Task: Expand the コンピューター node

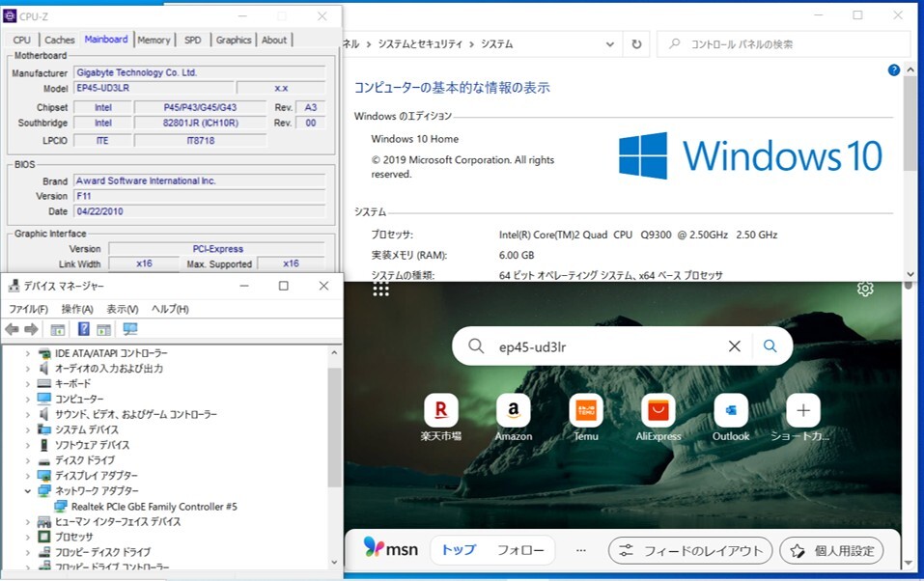Action: pos(28,399)
